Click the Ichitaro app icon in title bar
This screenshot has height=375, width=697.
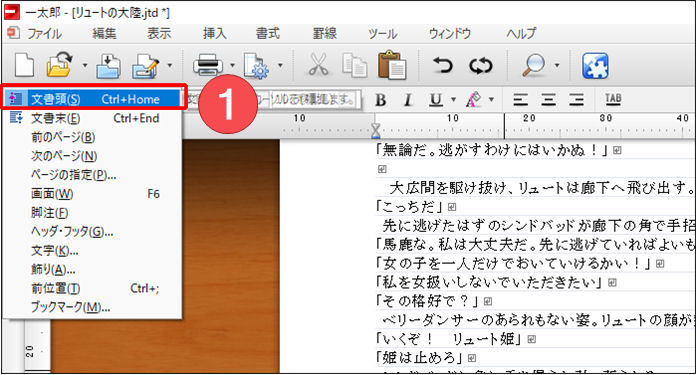click(x=12, y=12)
